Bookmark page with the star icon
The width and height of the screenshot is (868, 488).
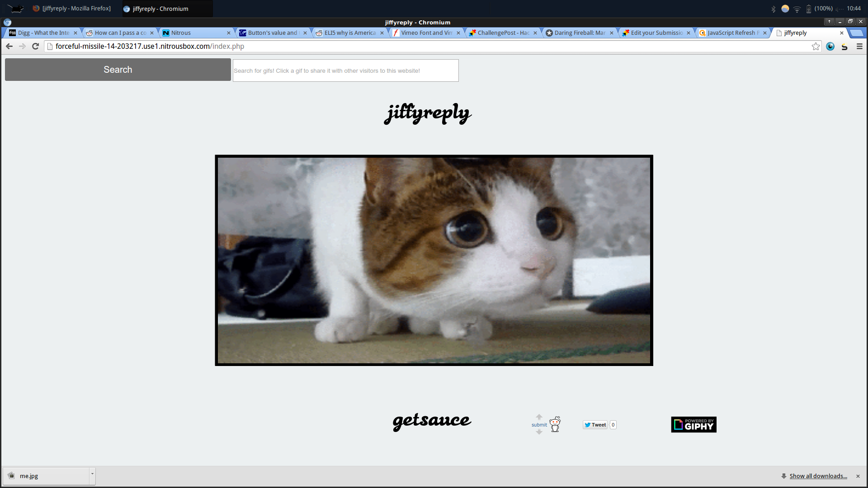[x=816, y=47]
